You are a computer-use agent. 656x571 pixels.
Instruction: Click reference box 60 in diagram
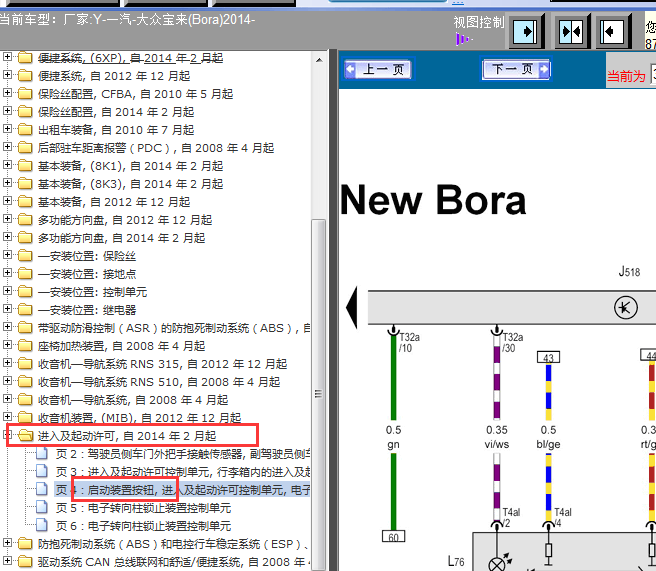[x=393, y=537]
